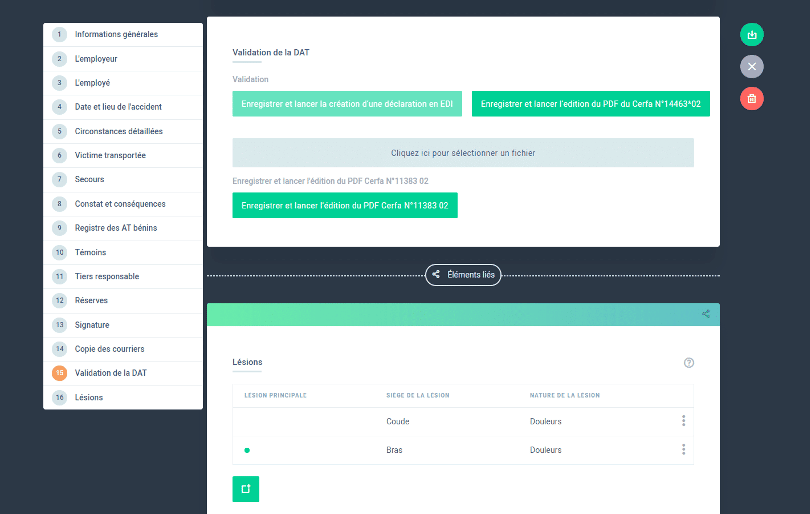Click the orange step 15 number badge
This screenshot has width=810, height=514.
tap(59, 373)
